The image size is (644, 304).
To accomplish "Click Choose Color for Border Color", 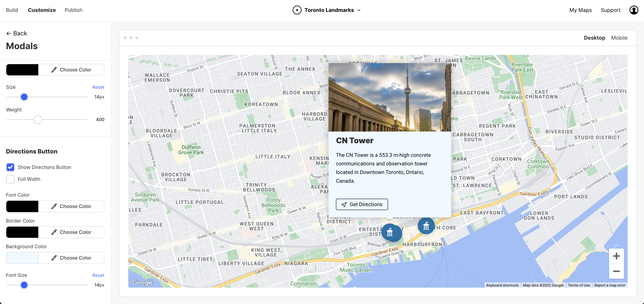I will [x=71, y=232].
